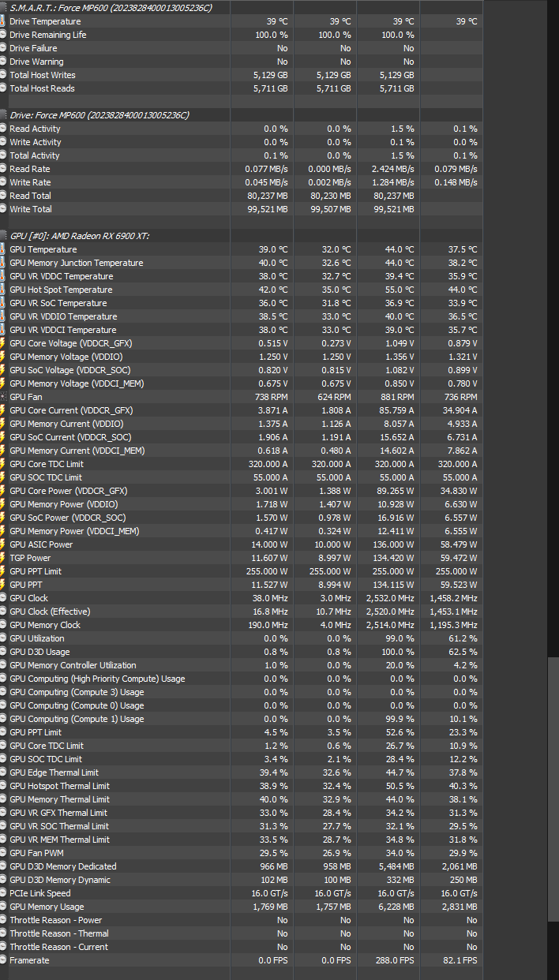Select GPU Memory Power (VDDIO) row label
The width and height of the screenshot is (559, 980).
pyautogui.click(x=64, y=504)
